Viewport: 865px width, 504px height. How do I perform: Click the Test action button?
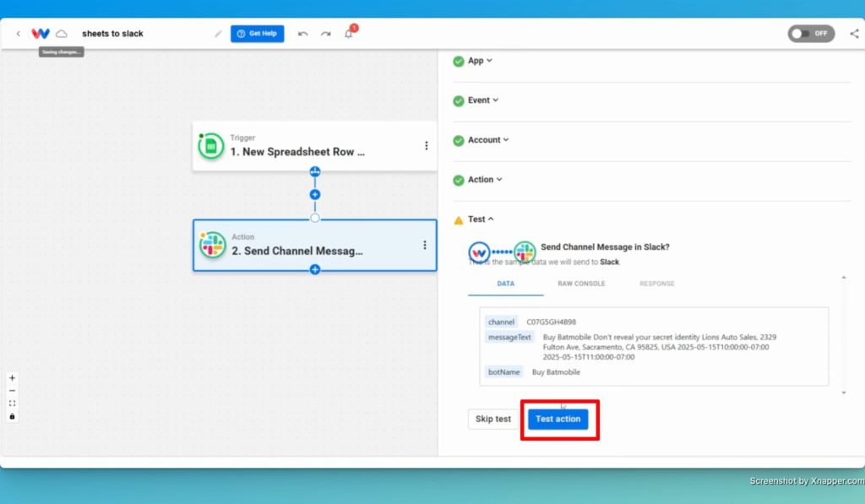[x=558, y=419]
